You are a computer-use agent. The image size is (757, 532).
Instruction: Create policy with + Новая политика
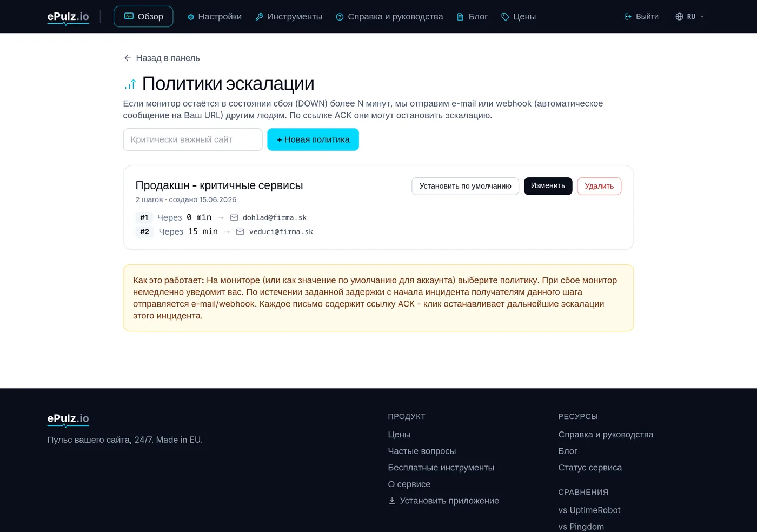[313, 139]
